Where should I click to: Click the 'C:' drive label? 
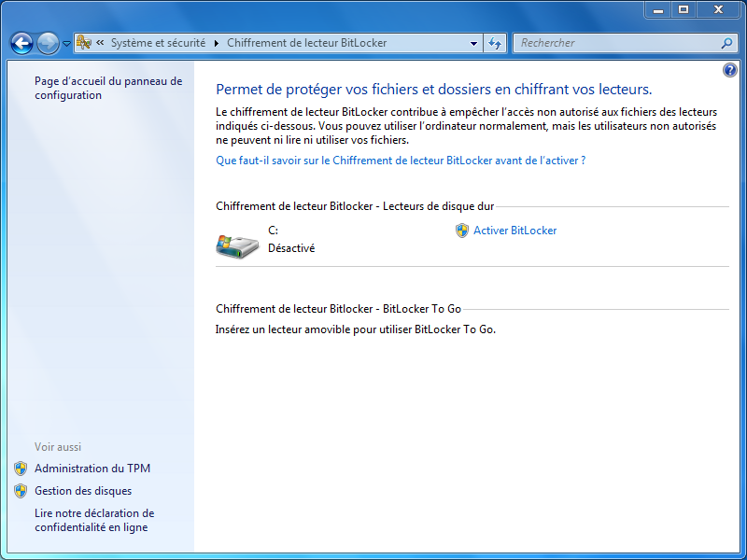[x=273, y=231]
